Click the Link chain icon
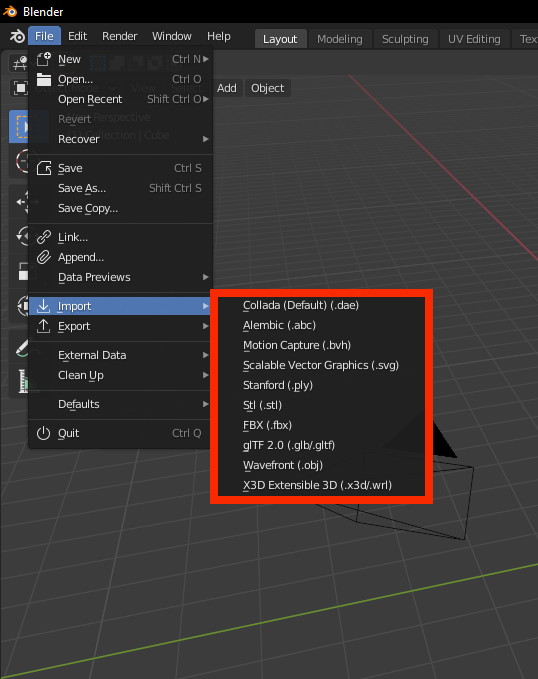 [43, 237]
